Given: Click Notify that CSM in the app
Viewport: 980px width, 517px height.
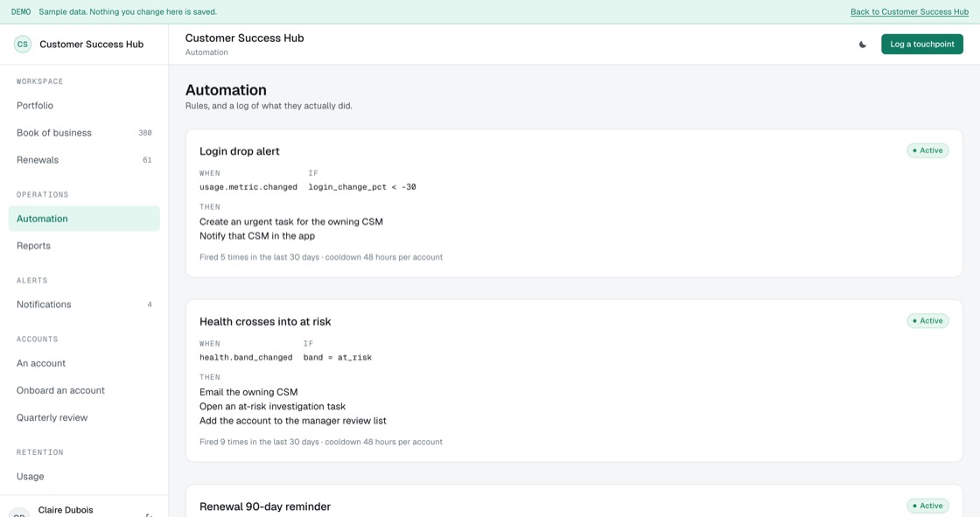Looking at the screenshot, I should click(257, 235).
